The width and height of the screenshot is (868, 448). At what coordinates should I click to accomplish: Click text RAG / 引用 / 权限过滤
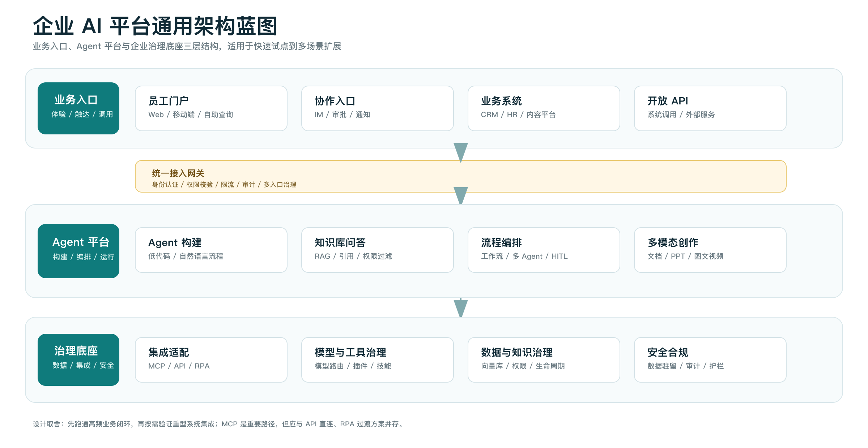pos(353,256)
